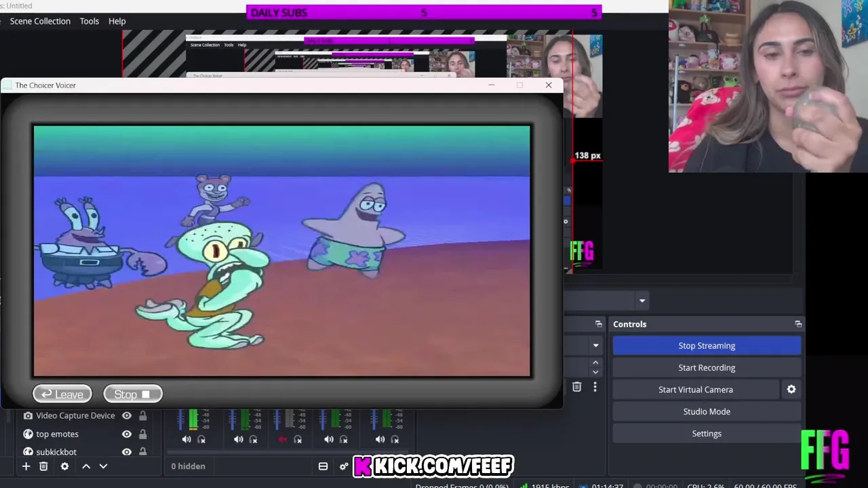Close The Choicer Voicer window
This screenshot has height=488, width=868.
[549, 85]
